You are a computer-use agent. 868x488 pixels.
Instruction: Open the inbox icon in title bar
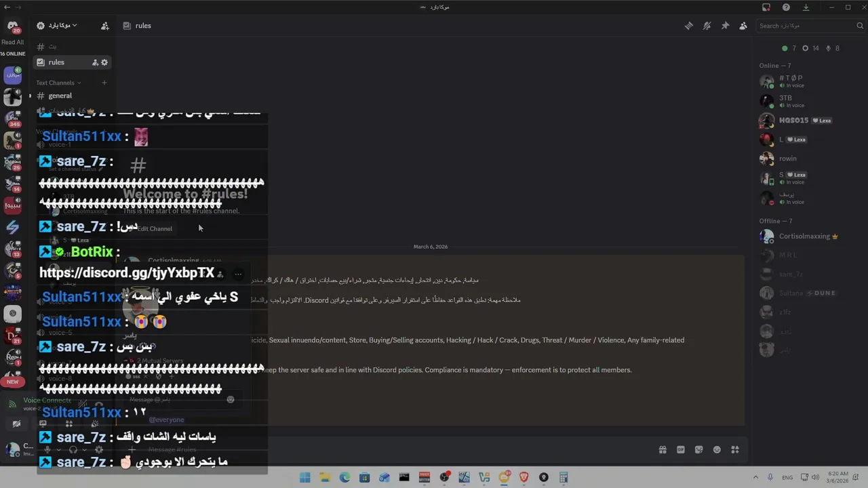pyautogui.click(x=766, y=7)
